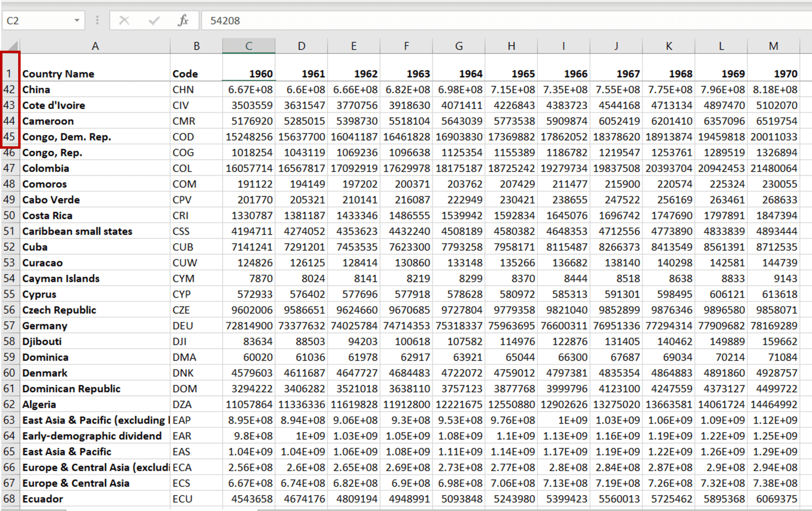Select row 68 header

pyautogui.click(x=10, y=499)
